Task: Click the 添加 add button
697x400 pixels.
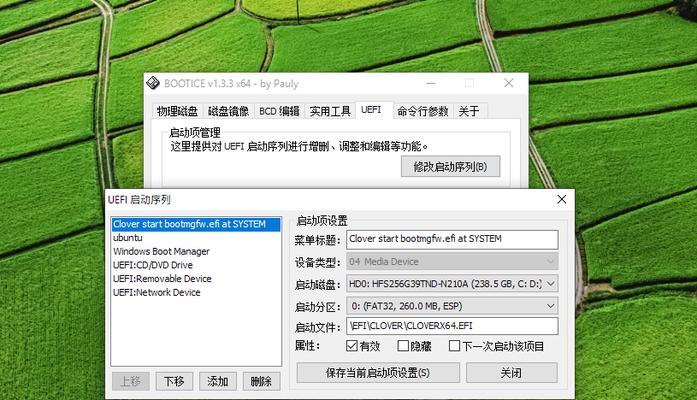Action: click(x=218, y=381)
